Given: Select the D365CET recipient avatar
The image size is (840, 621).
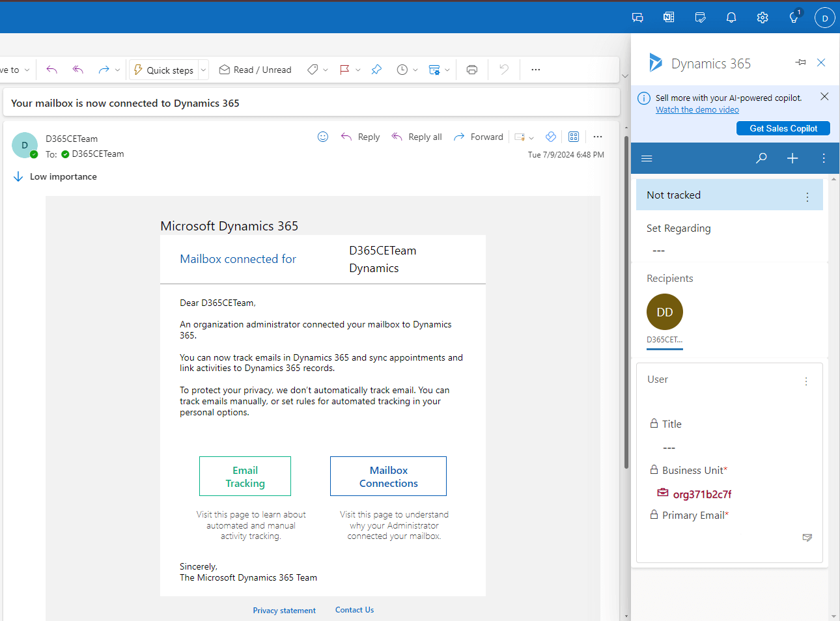Looking at the screenshot, I should pyautogui.click(x=664, y=312).
